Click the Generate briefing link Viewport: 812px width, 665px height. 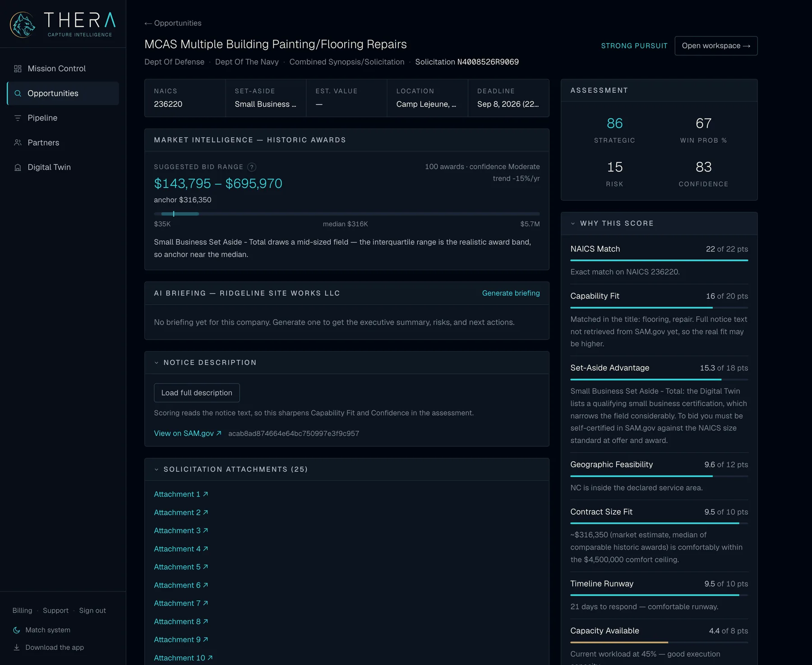coord(511,293)
